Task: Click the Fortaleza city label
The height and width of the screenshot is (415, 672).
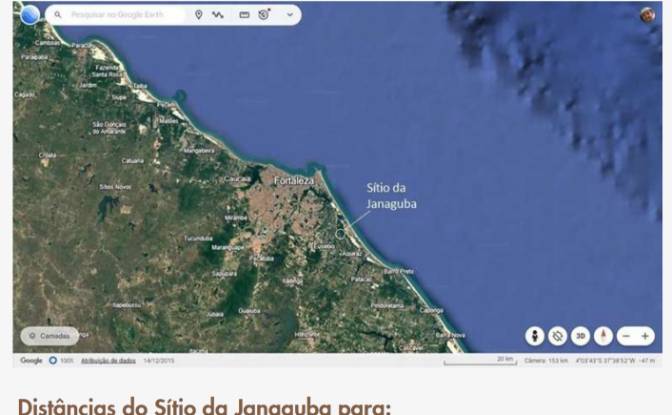Action: [x=294, y=181]
